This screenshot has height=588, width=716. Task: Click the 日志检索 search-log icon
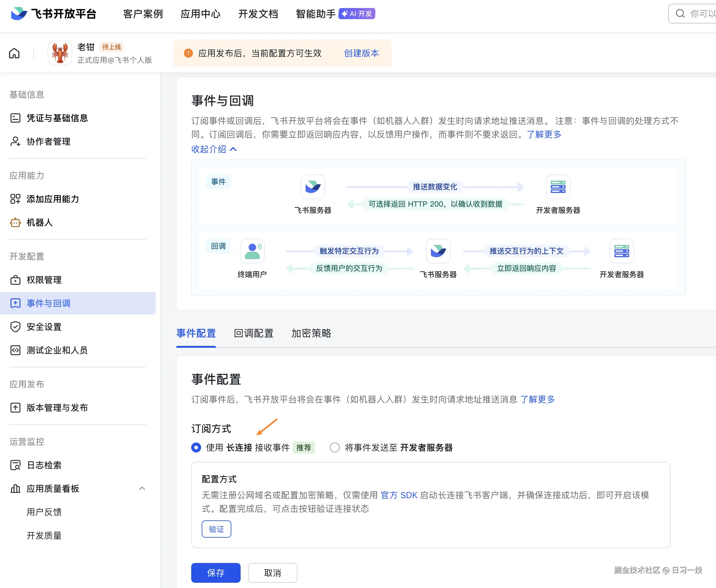click(15, 465)
